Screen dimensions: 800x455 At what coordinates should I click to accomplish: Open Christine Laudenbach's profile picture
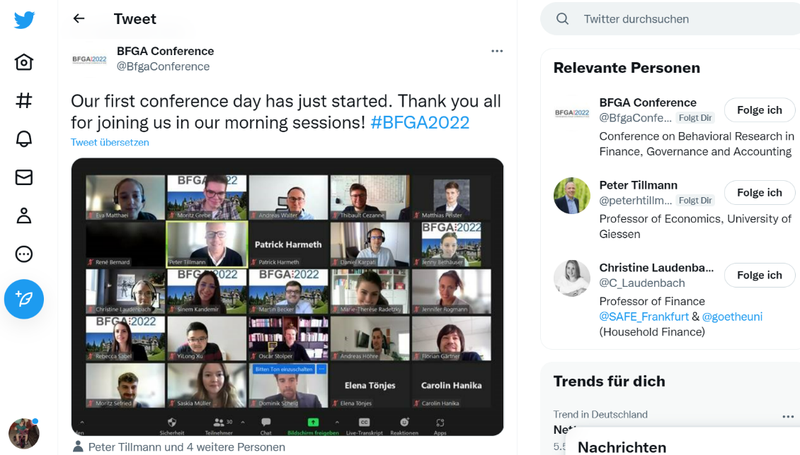coord(571,278)
